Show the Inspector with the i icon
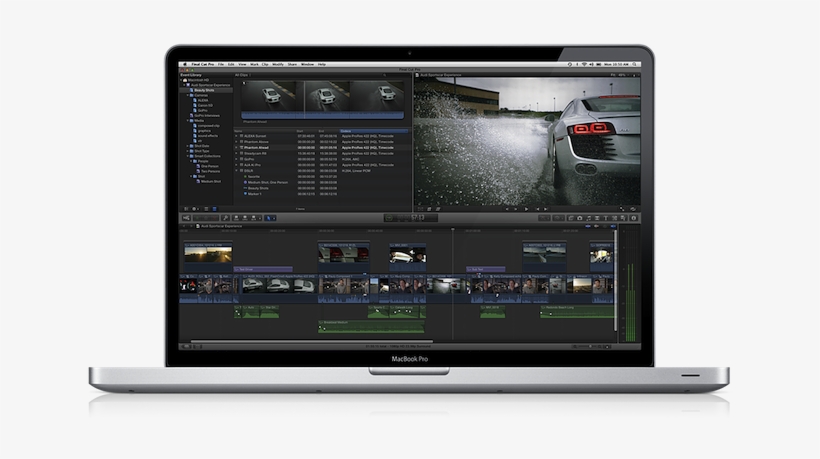Image resolution: width=820 pixels, height=459 pixels. pos(633,218)
